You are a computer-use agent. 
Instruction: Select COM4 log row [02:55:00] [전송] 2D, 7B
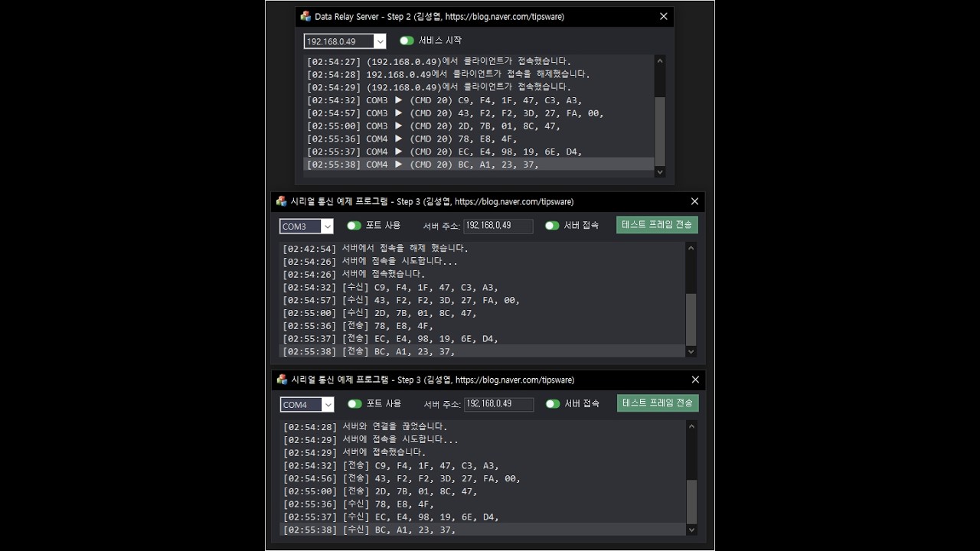(483, 491)
